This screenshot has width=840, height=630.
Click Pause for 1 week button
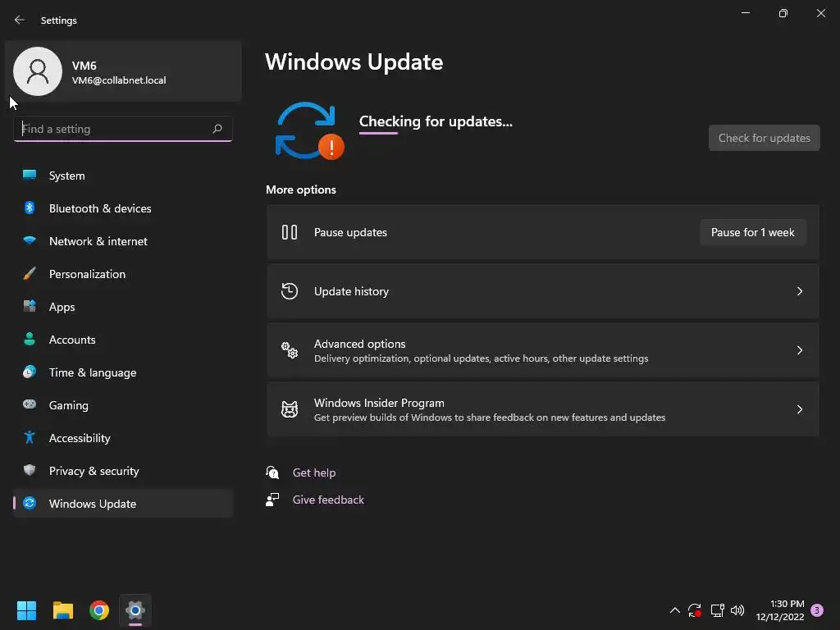click(x=753, y=232)
